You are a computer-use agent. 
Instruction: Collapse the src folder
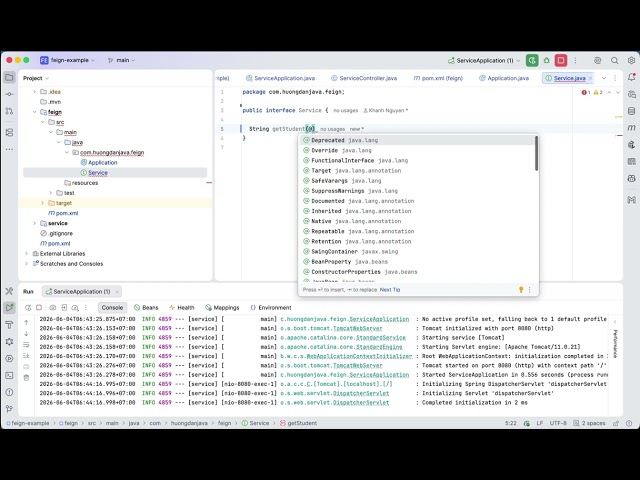(x=42, y=122)
